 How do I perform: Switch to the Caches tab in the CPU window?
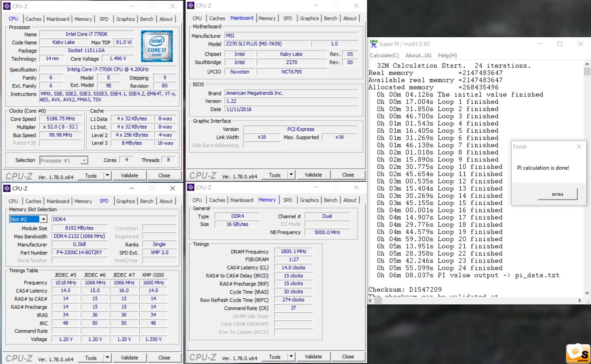coord(33,19)
